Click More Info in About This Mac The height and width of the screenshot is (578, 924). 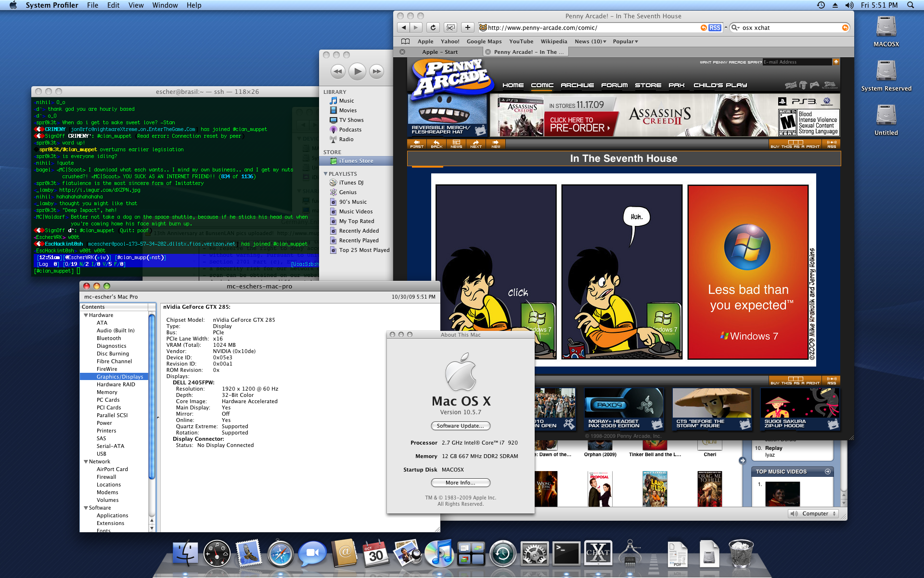pos(461,483)
